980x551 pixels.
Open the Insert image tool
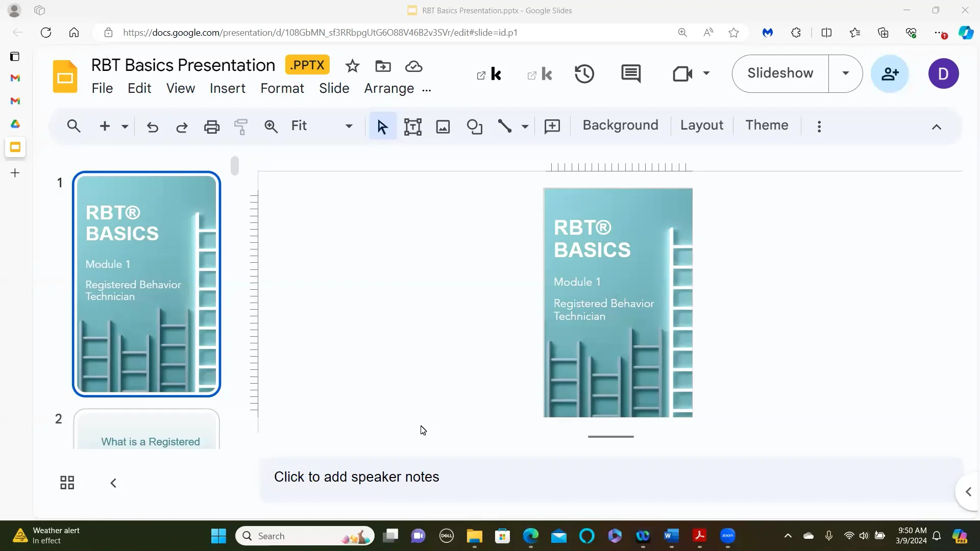click(x=443, y=126)
